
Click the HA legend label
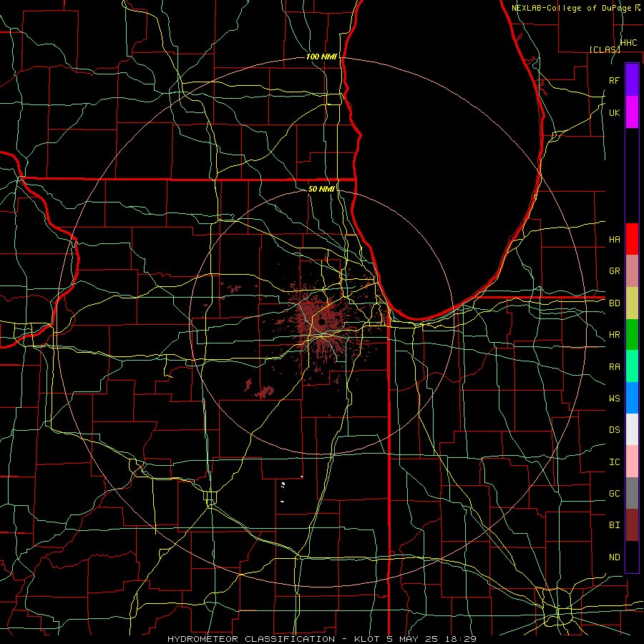tap(614, 240)
